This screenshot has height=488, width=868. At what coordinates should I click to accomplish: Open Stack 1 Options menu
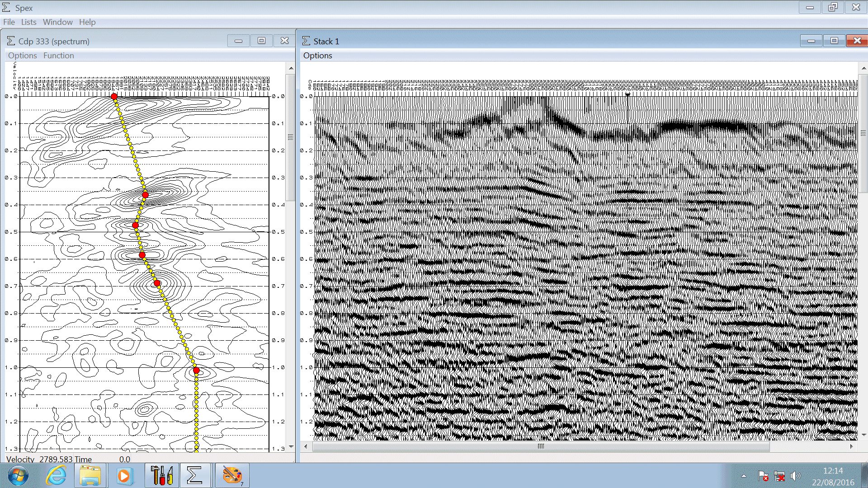tap(317, 56)
